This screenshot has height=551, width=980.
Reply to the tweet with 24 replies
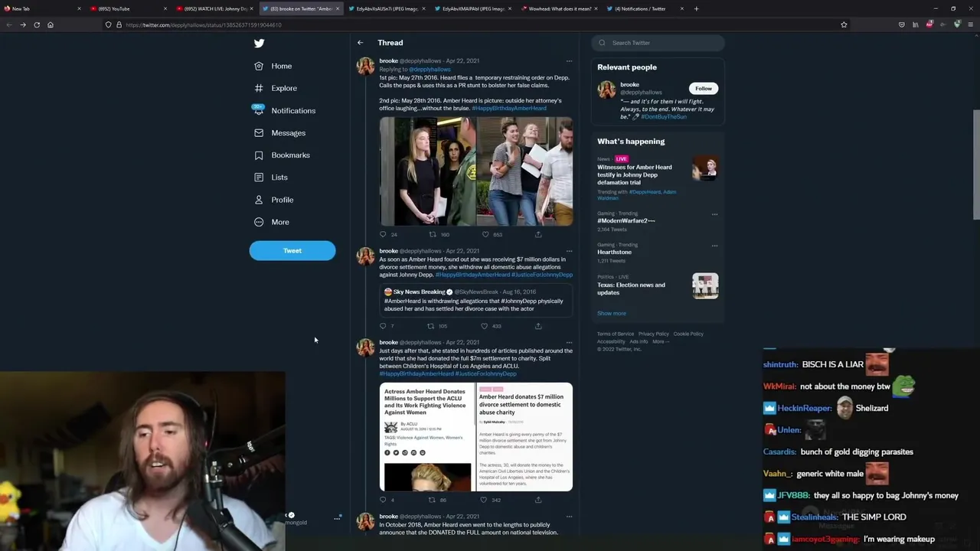click(383, 234)
